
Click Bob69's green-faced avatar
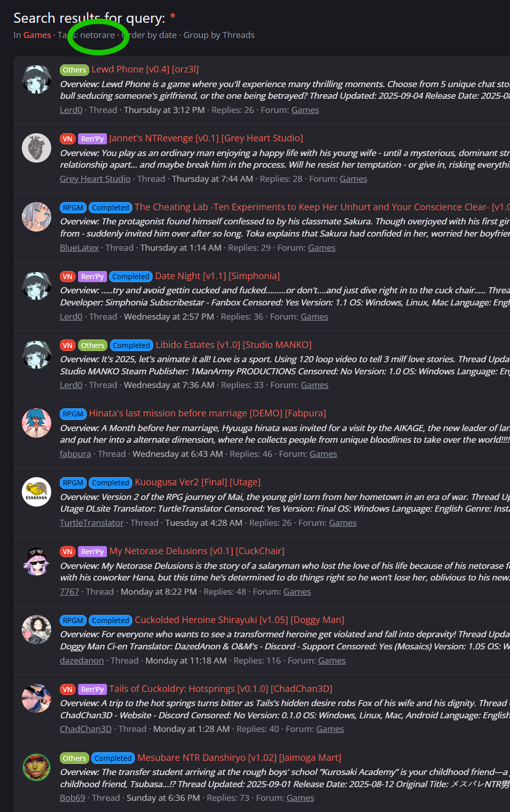click(37, 767)
